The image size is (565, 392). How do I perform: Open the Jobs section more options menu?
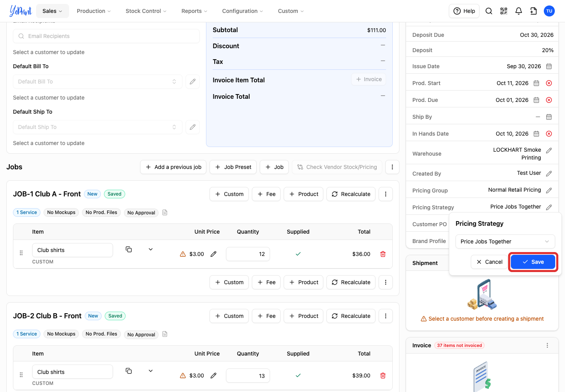pyautogui.click(x=392, y=167)
